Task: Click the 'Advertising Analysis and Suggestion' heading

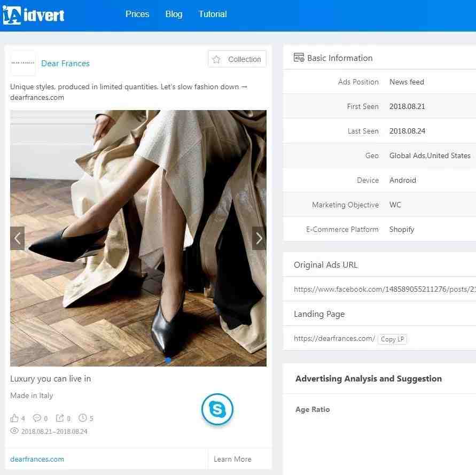Action: pos(369,379)
